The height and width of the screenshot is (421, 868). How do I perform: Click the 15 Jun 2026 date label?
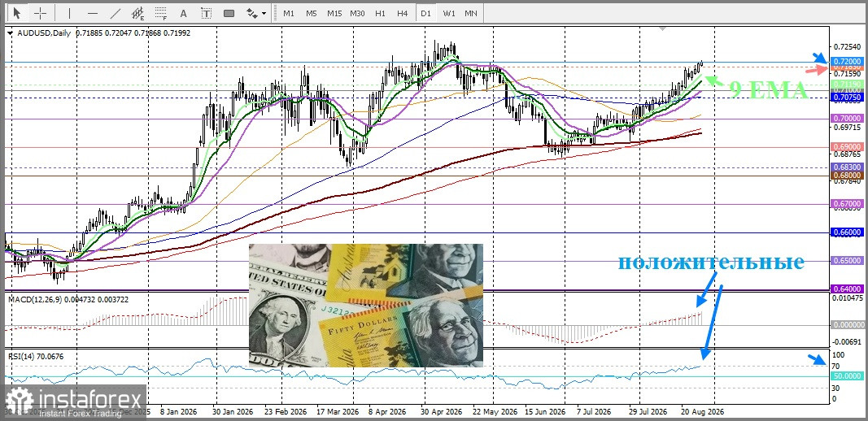[x=545, y=412]
